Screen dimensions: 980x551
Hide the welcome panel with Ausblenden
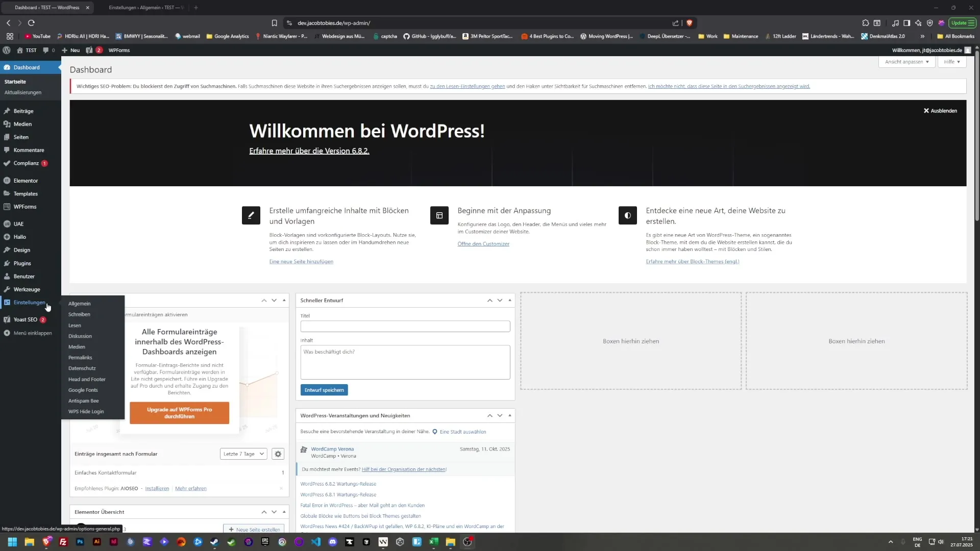click(940, 110)
